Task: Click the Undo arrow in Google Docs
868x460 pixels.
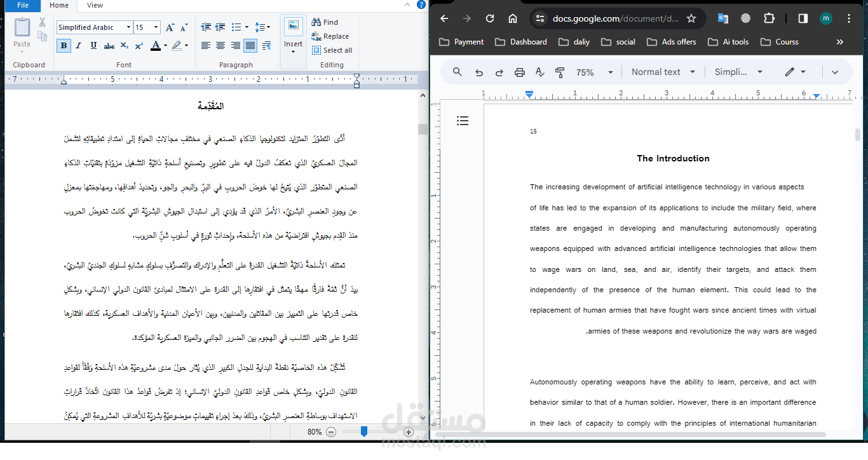Action: [479, 72]
